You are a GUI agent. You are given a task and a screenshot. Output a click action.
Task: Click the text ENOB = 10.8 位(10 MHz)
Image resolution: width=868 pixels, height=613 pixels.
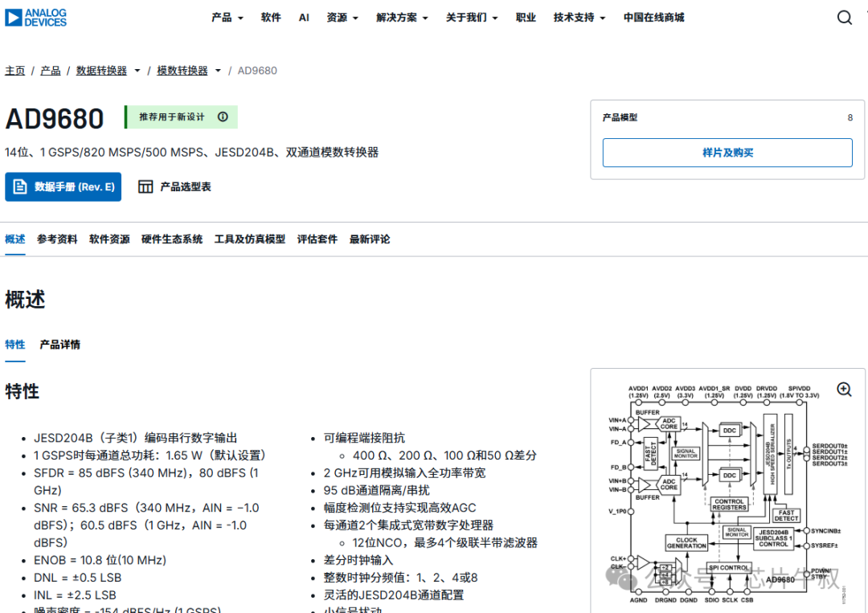[x=100, y=560]
